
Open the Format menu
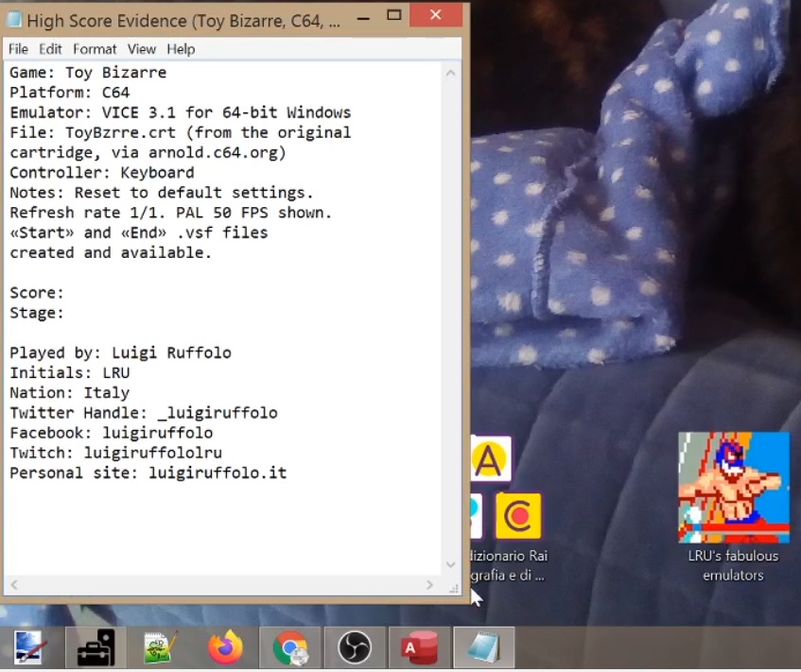(x=95, y=49)
